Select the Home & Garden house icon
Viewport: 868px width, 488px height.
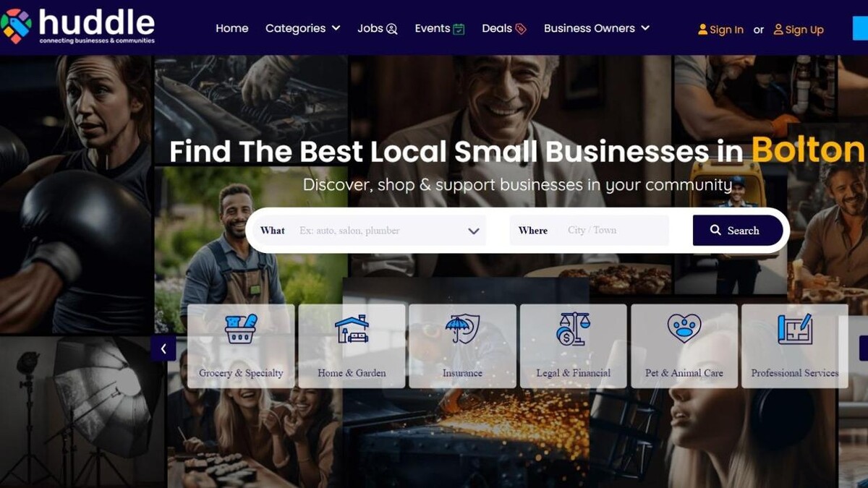(x=352, y=329)
